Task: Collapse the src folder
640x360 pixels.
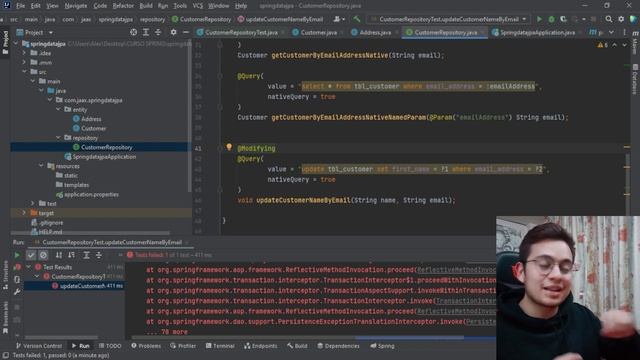Action: pos(24,71)
